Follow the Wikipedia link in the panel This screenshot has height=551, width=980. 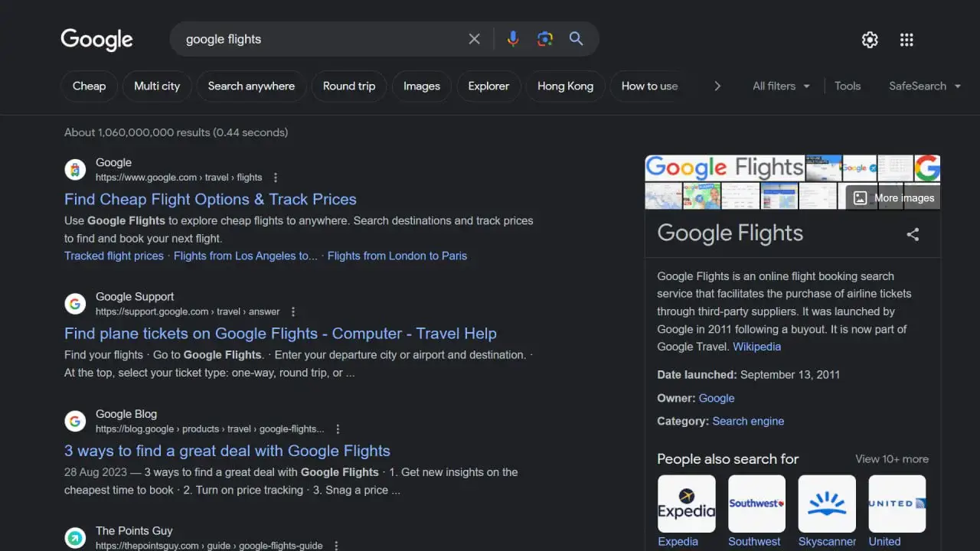pyautogui.click(x=757, y=347)
